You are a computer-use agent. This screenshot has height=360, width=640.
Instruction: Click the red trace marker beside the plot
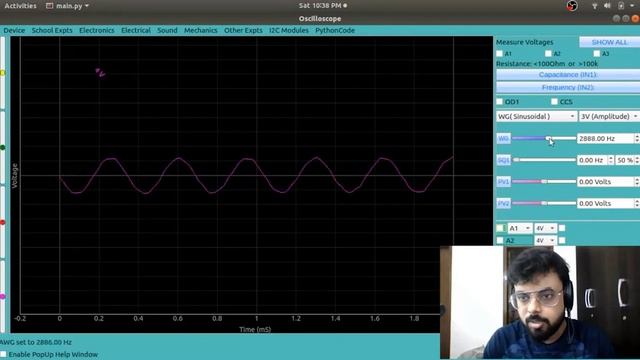2,222
